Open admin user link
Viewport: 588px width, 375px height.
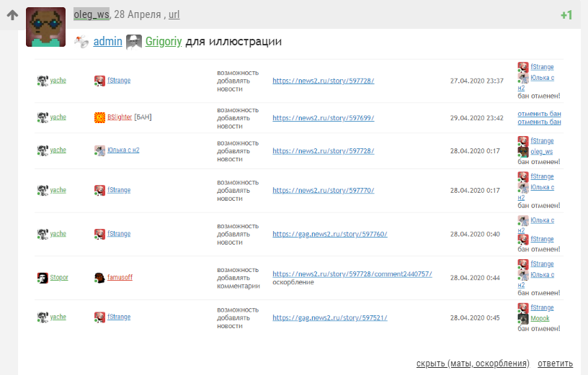[x=107, y=41]
